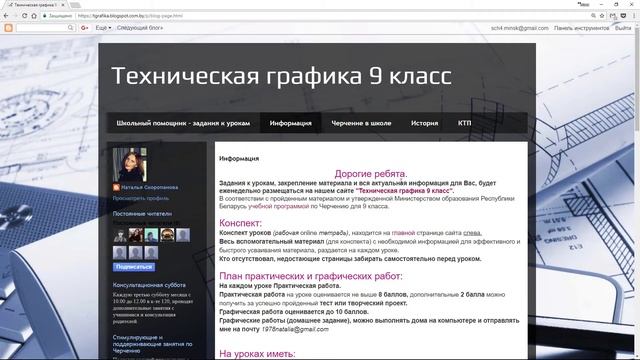Click the Выйти sign-out link
The width and height of the screenshot is (640, 360).
623,28
